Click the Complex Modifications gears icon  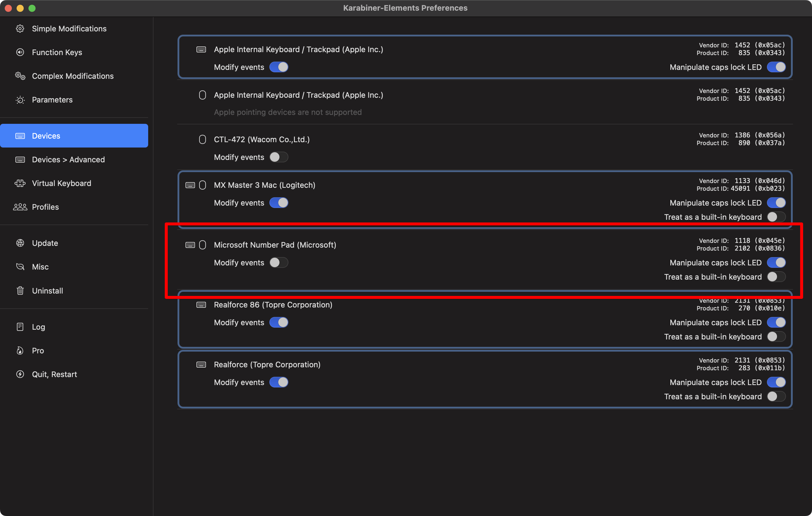[20, 76]
